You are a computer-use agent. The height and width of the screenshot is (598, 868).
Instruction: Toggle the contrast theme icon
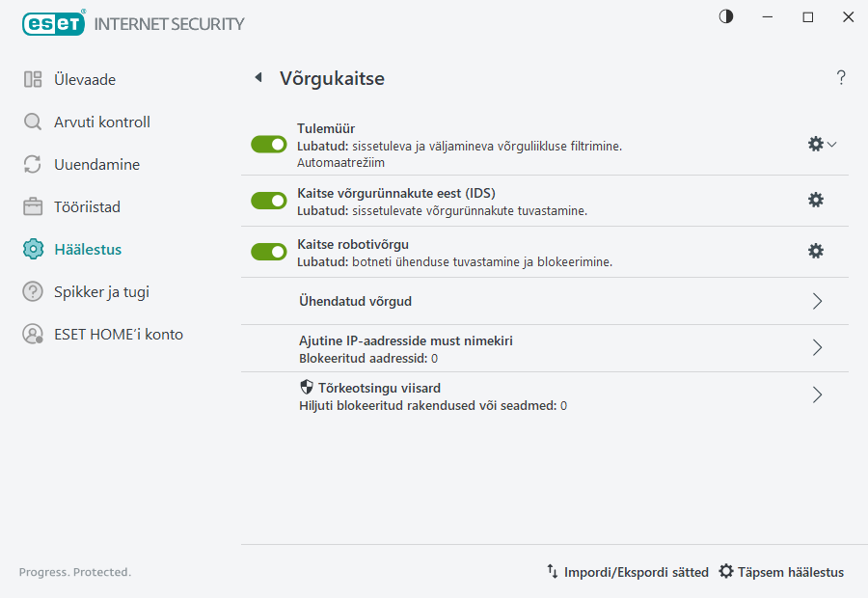725,16
